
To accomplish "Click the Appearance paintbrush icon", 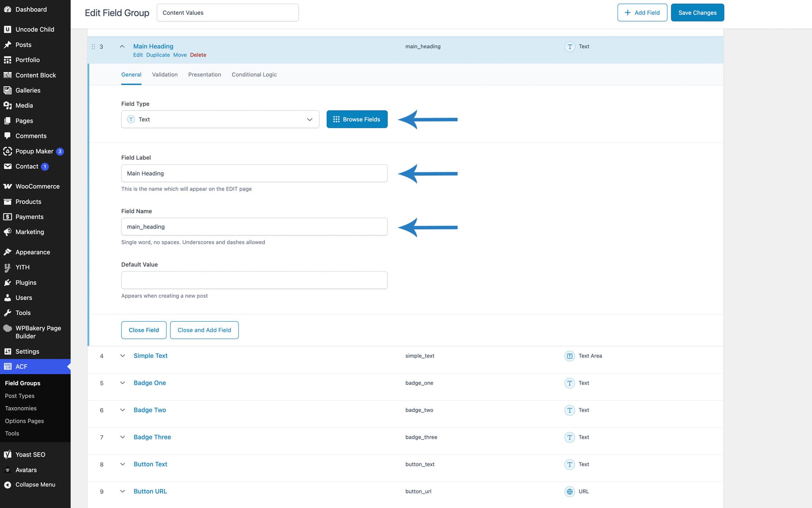I will (x=8, y=252).
